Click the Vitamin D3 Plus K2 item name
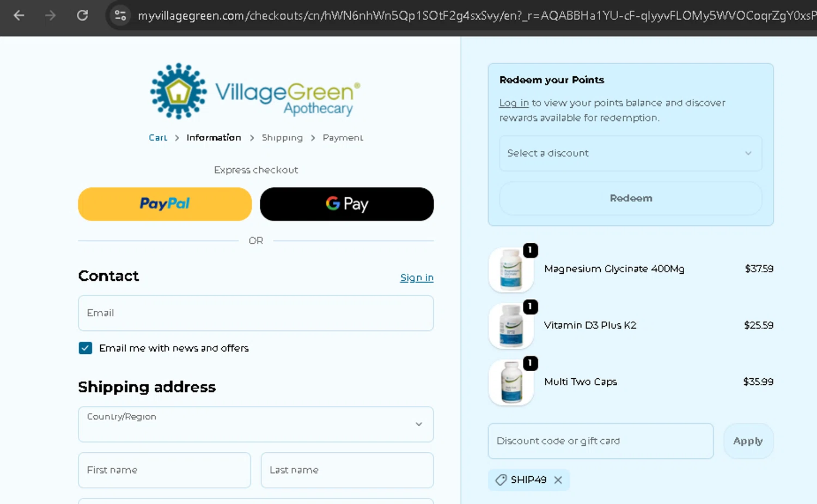This screenshot has height=504, width=817. coord(590,325)
